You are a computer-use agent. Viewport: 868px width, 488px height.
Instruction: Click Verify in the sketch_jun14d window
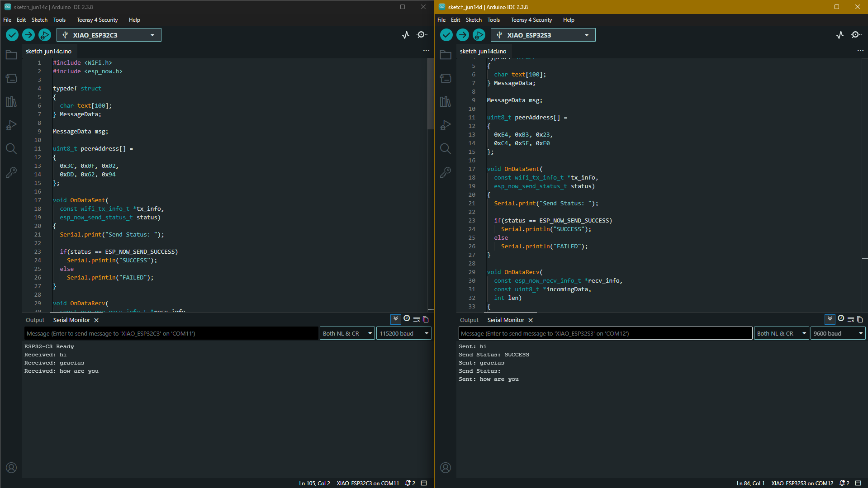446,35
